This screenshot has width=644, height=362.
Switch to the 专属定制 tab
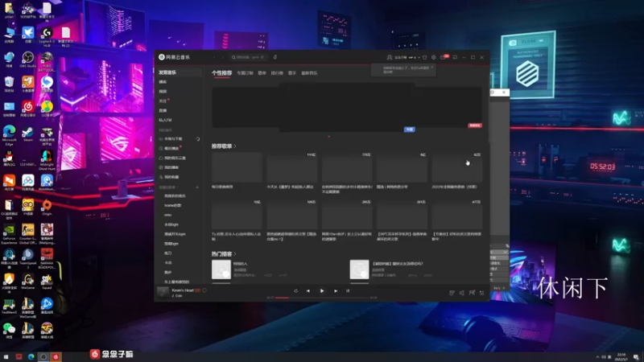(245, 73)
